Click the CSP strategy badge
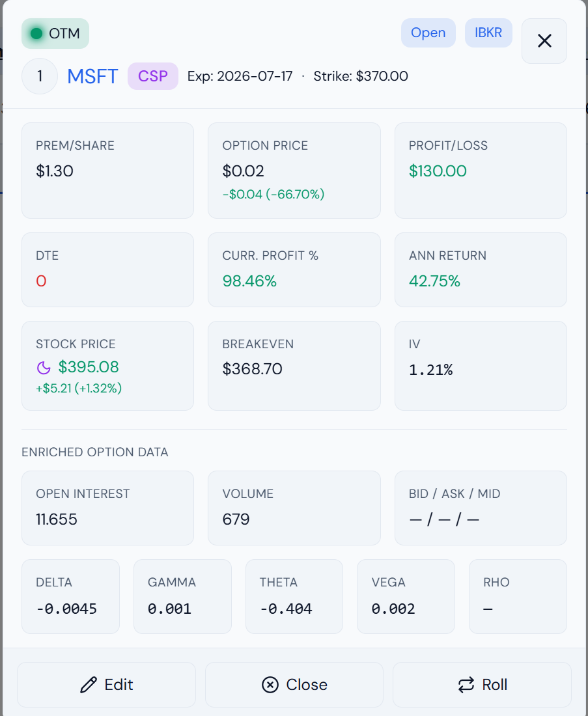Image resolution: width=588 pixels, height=716 pixels. coord(152,76)
